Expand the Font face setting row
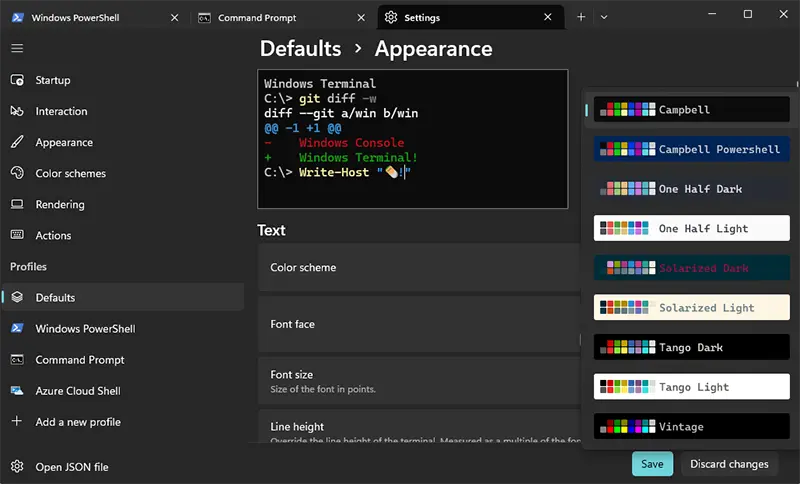The width and height of the screenshot is (800, 484). point(419,324)
